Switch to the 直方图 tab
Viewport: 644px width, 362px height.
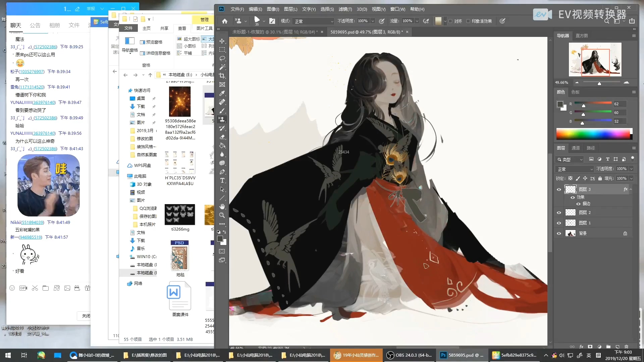click(582, 36)
